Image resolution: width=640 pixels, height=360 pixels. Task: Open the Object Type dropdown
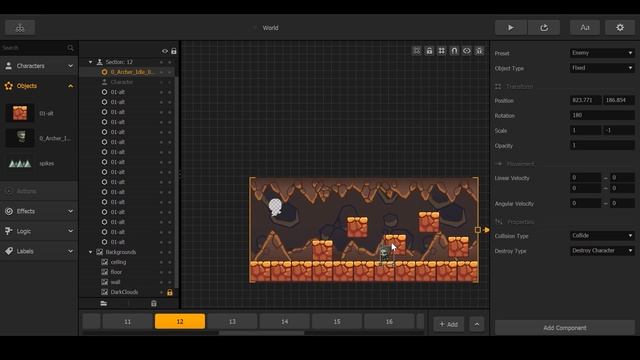[x=602, y=68]
